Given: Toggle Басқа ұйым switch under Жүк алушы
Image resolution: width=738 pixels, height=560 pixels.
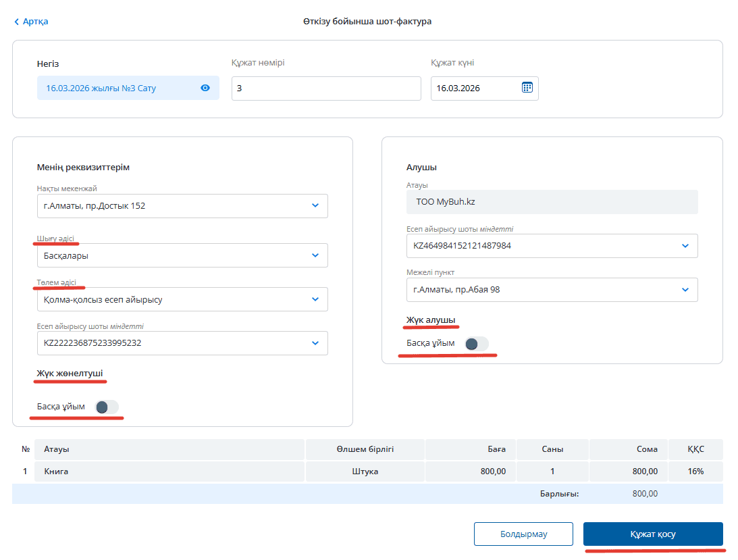Looking at the screenshot, I should pos(477,344).
